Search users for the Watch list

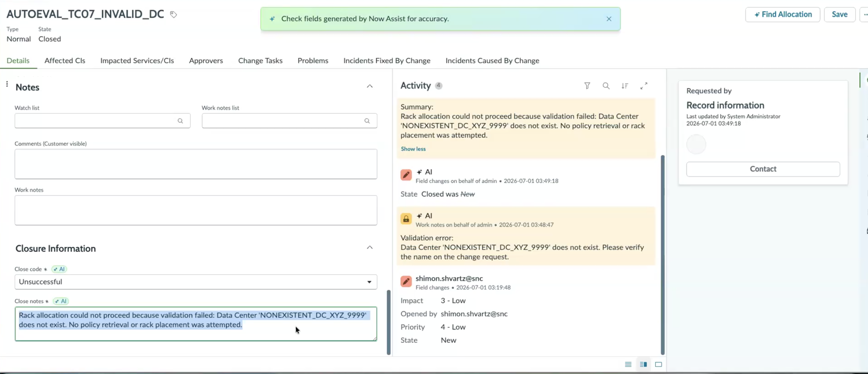[x=180, y=121]
